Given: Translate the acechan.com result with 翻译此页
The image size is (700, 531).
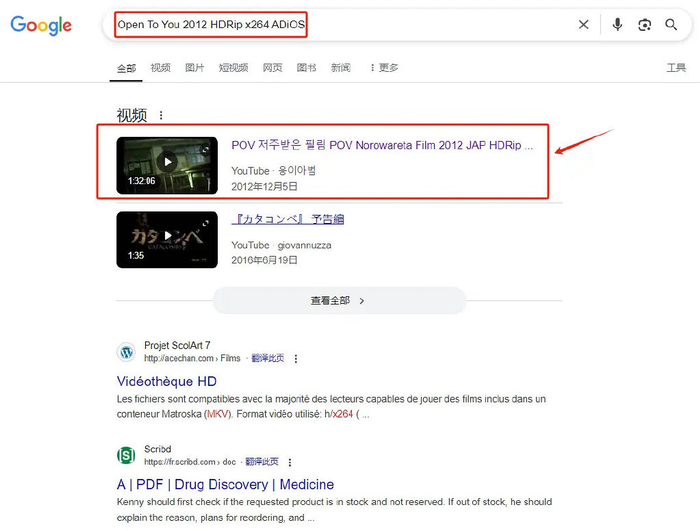Looking at the screenshot, I should pos(267,358).
